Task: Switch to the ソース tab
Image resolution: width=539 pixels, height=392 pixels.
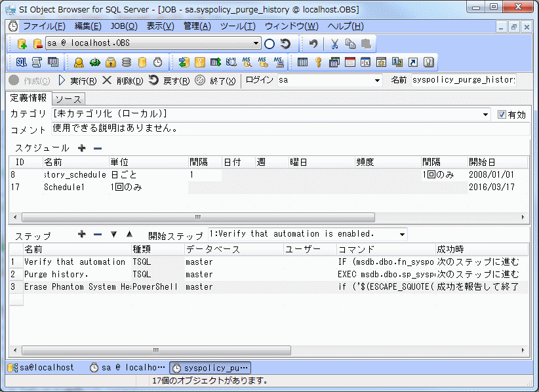Action: [x=68, y=99]
